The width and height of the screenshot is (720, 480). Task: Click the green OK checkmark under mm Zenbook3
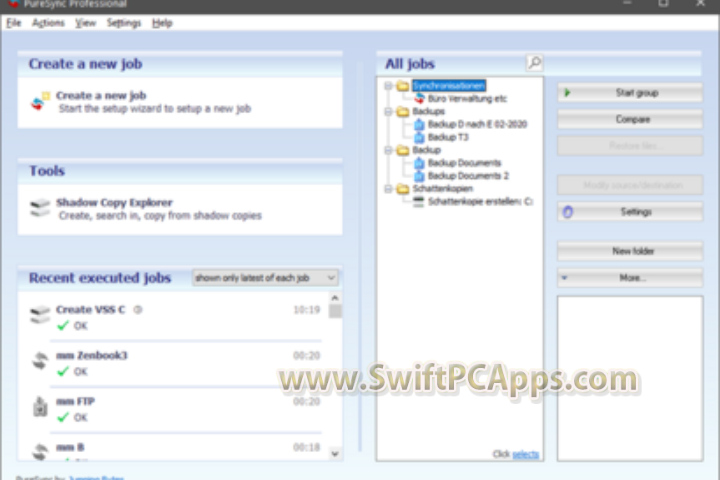[x=63, y=371]
